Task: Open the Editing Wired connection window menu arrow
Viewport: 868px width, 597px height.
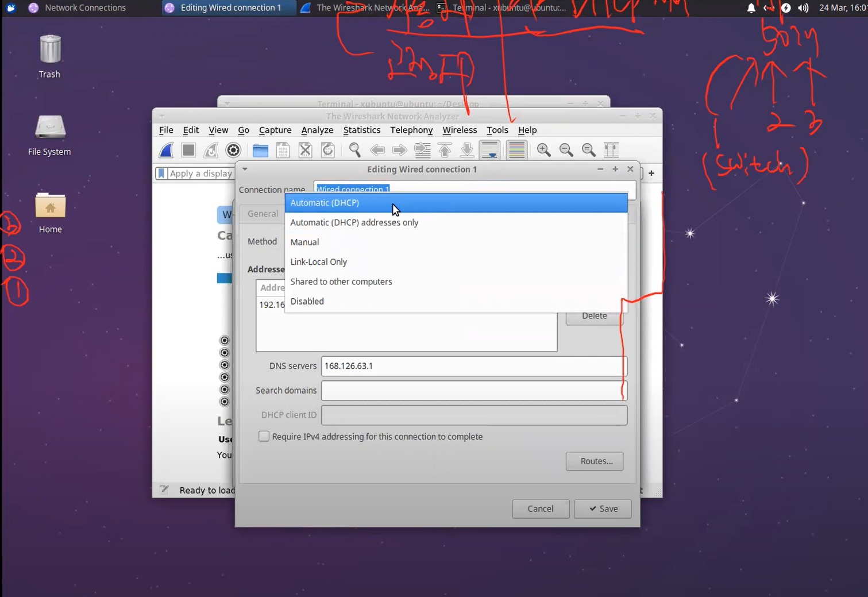Action: (245, 169)
